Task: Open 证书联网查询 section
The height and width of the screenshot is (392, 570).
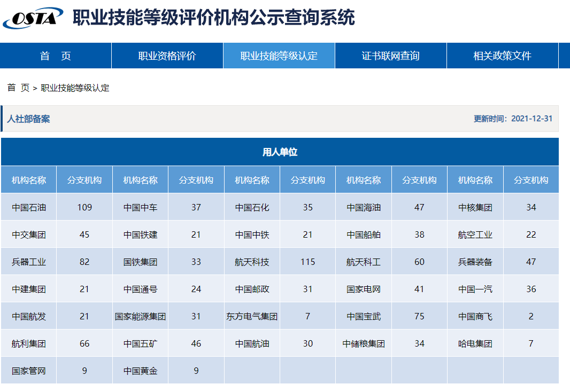Action: [x=390, y=55]
